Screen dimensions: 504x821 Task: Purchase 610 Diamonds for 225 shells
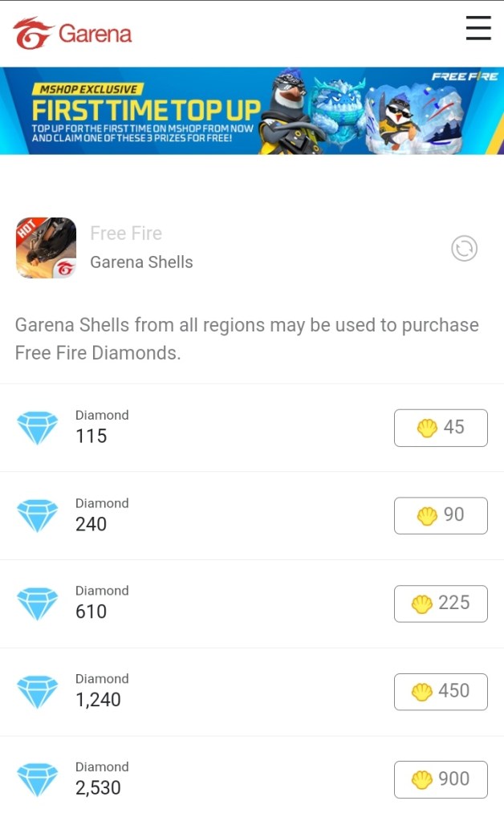point(441,604)
